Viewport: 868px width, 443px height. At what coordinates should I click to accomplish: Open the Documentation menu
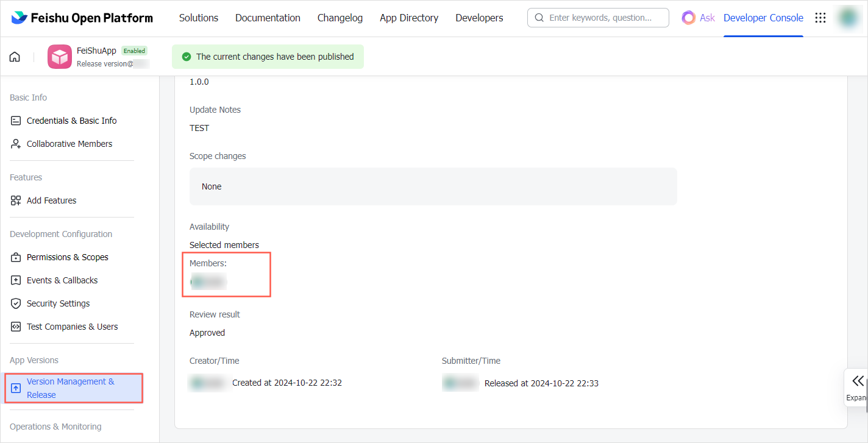click(x=268, y=18)
